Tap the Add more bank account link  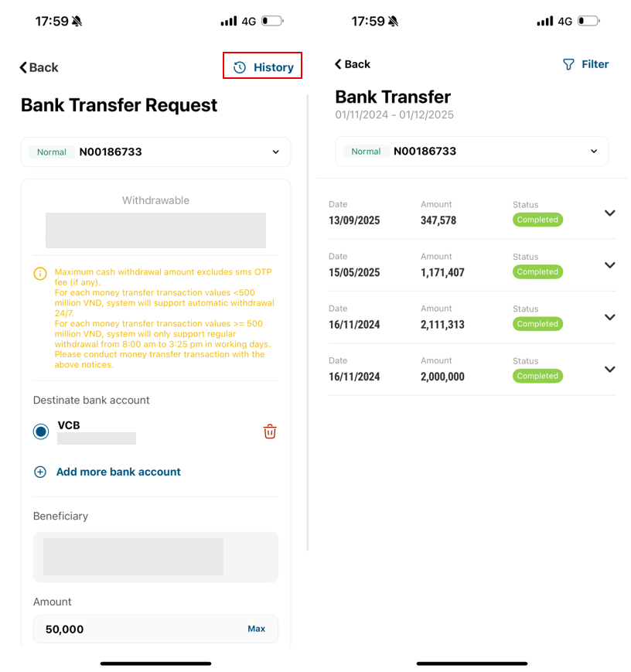click(118, 472)
